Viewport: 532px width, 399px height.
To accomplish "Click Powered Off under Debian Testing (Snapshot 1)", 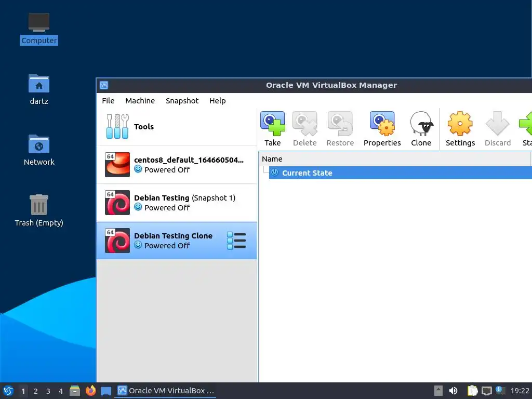I will tap(167, 208).
